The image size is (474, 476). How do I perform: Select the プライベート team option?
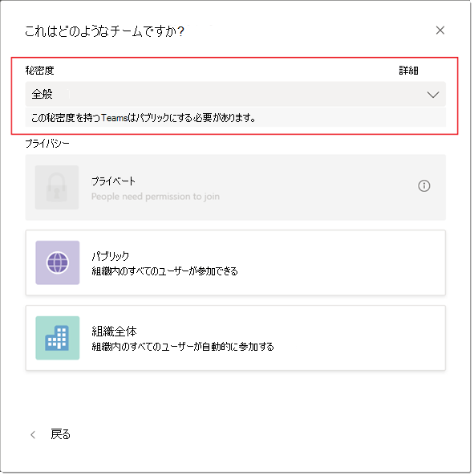(x=235, y=187)
